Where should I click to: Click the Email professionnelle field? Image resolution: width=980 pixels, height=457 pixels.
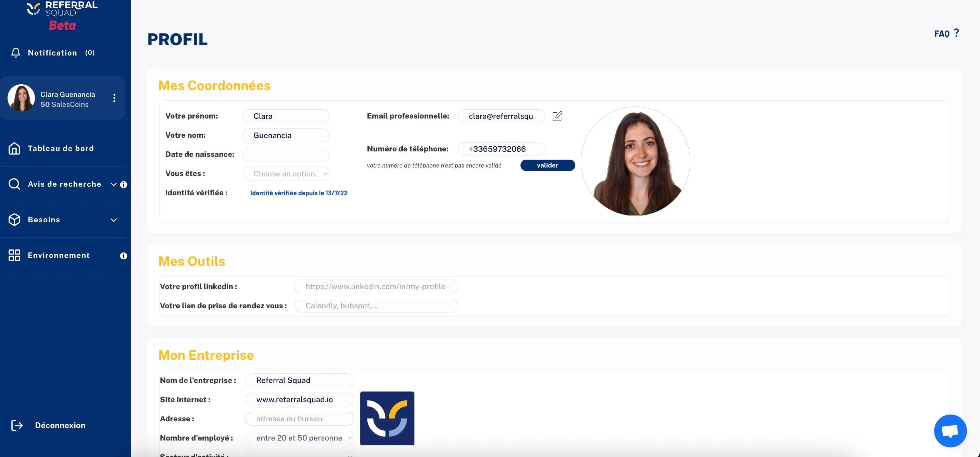[501, 116]
